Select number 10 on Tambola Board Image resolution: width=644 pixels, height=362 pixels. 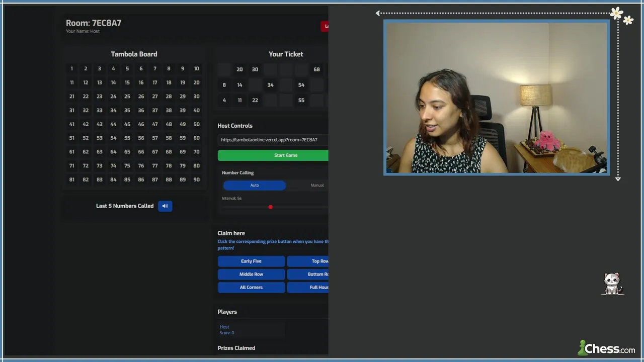pos(196,68)
